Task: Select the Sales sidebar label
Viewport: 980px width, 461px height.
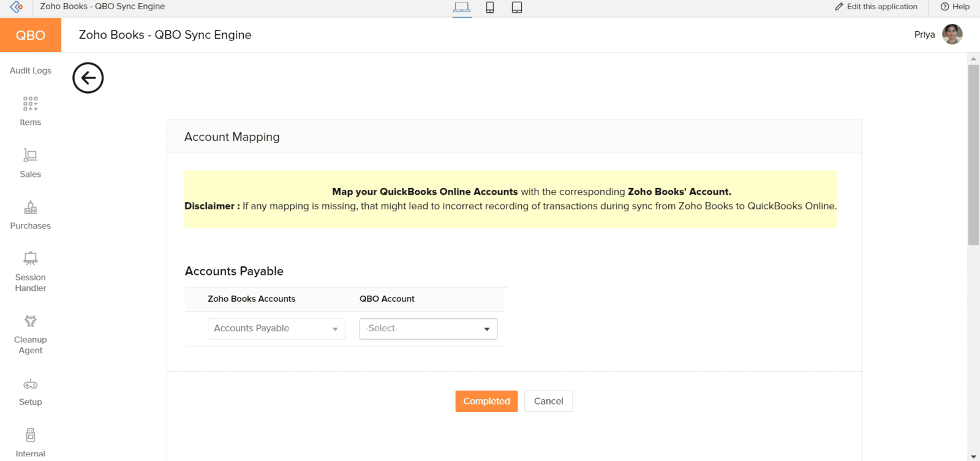Action: point(31,174)
